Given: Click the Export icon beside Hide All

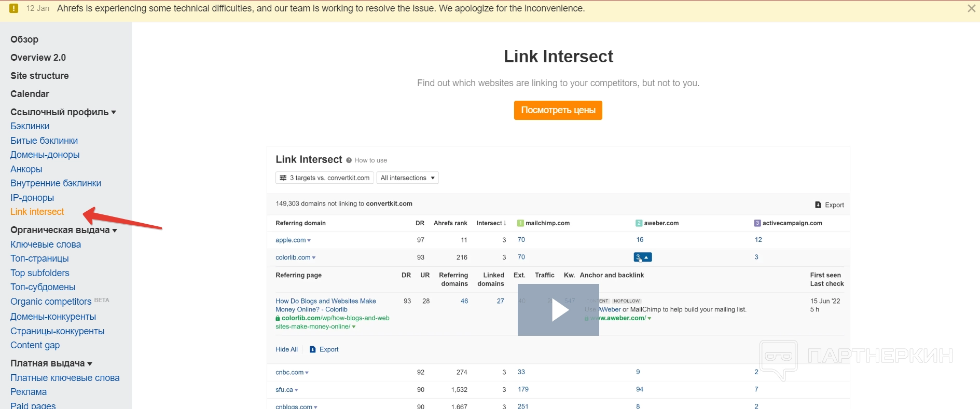Looking at the screenshot, I should tap(313, 350).
